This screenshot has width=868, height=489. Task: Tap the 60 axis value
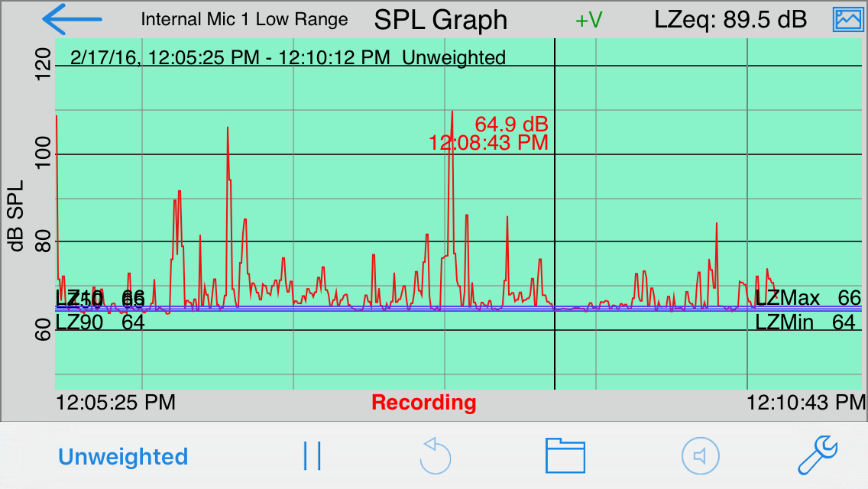point(44,329)
